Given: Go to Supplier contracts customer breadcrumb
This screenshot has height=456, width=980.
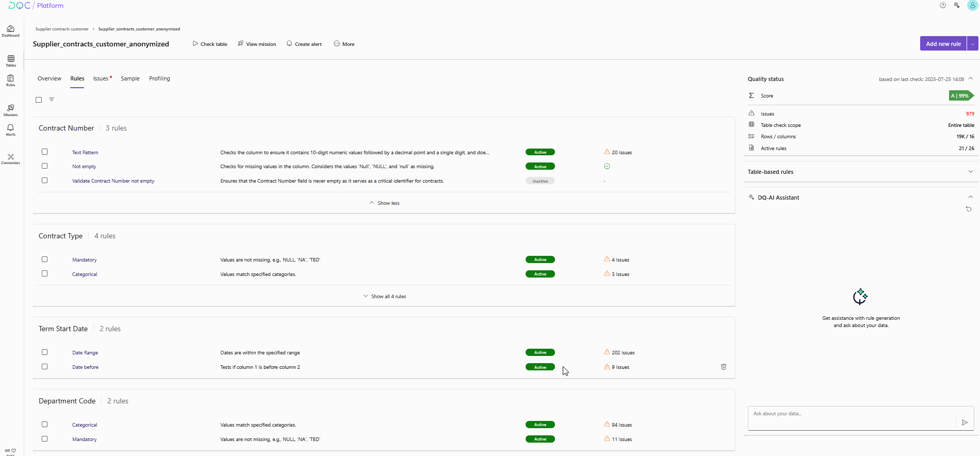Looking at the screenshot, I should click(62, 29).
